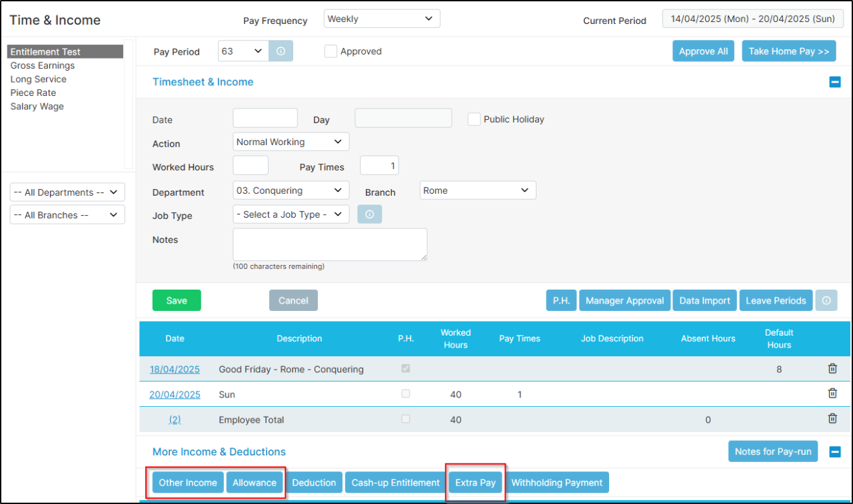Select Gross Earnings in the sidebar
853x504 pixels.
pyautogui.click(x=42, y=65)
